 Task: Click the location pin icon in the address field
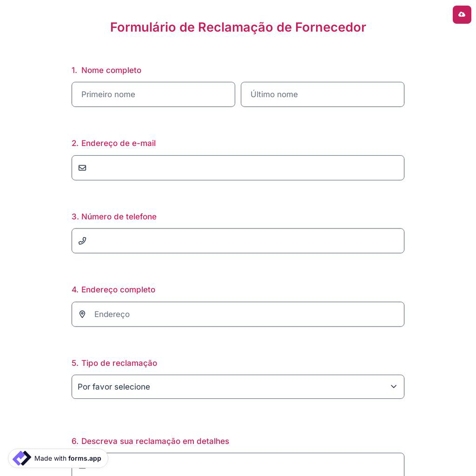coord(82,314)
